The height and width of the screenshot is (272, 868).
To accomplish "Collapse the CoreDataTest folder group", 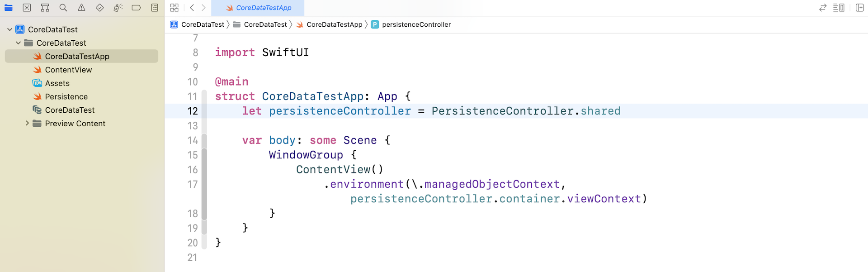I will pyautogui.click(x=18, y=43).
